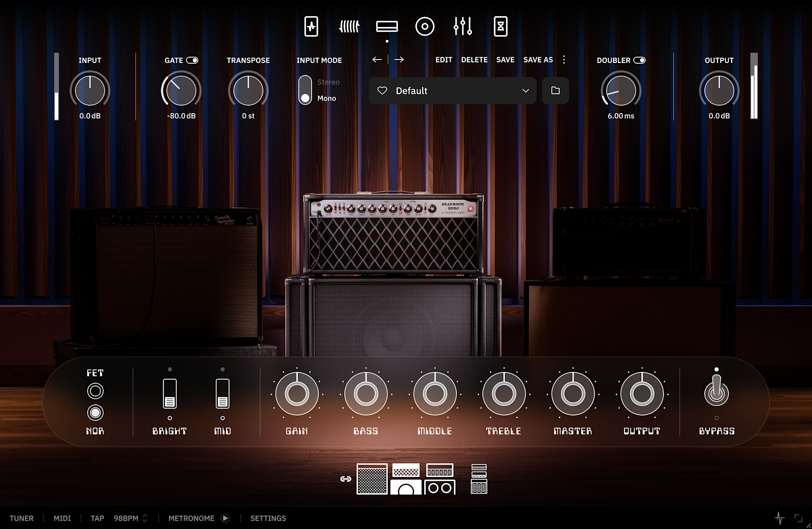
Task: Click the DELETE preset button
Action: [474, 60]
